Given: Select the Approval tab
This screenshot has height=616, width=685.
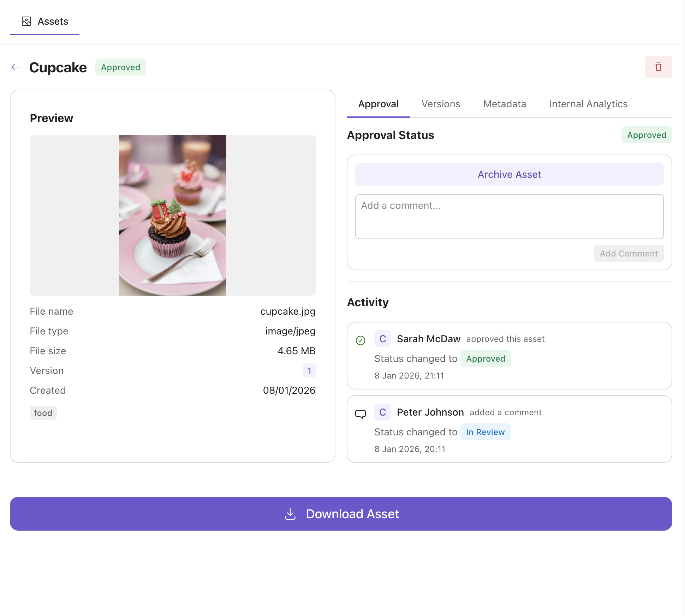Looking at the screenshot, I should pyautogui.click(x=378, y=104).
